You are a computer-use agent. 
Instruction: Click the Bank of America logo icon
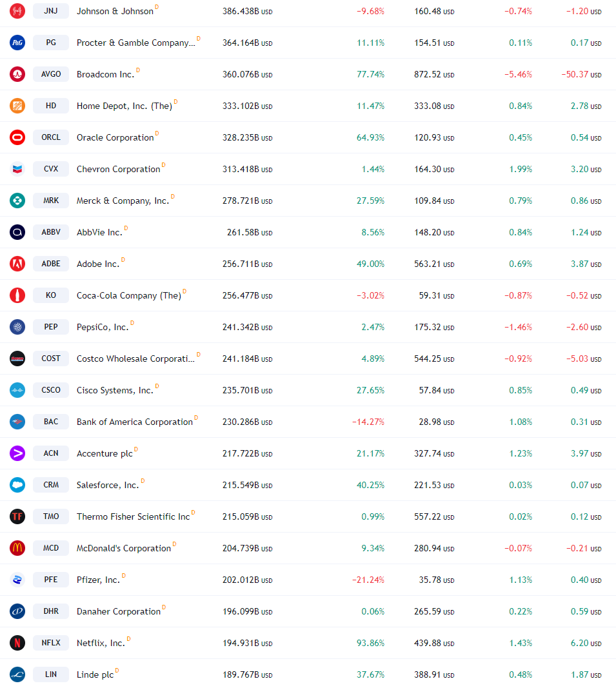coord(17,422)
